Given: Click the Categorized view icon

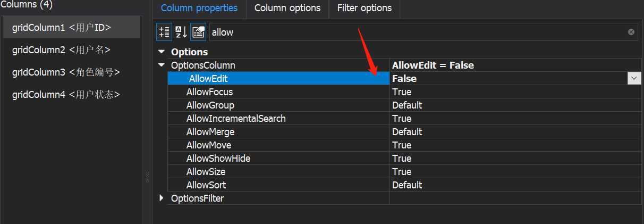Looking at the screenshot, I should [x=164, y=32].
